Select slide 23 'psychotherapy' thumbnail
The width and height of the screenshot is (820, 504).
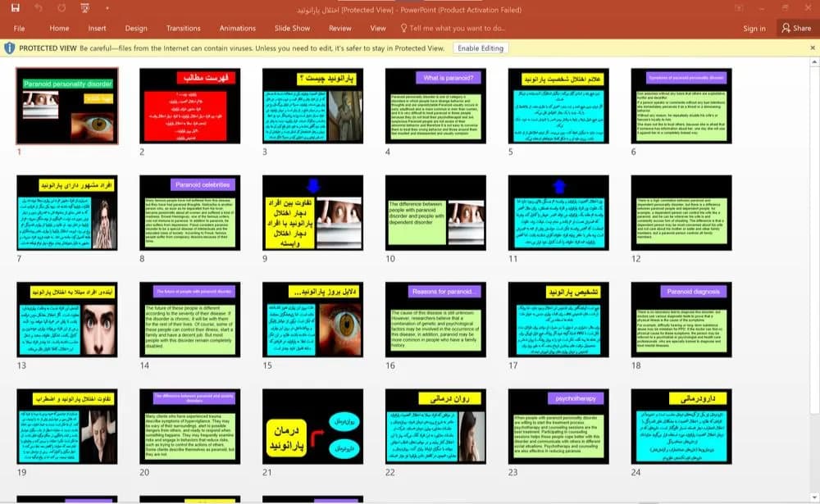pyautogui.click(x=558, y=427)
